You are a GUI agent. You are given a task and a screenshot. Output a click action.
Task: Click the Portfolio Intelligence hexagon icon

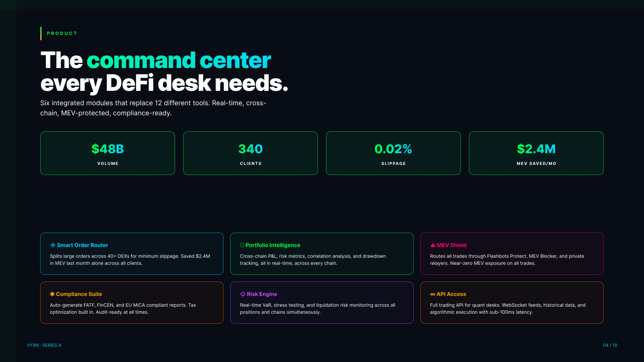[x=242, y=245]
